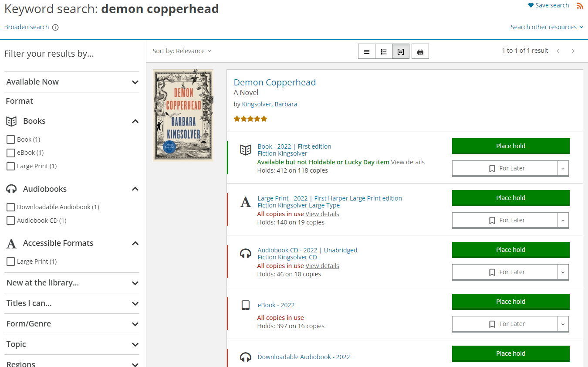Screen dimensions: 588x367
Task: Check the Audiobook CD (1) filter
Action: tap(10, 221)
